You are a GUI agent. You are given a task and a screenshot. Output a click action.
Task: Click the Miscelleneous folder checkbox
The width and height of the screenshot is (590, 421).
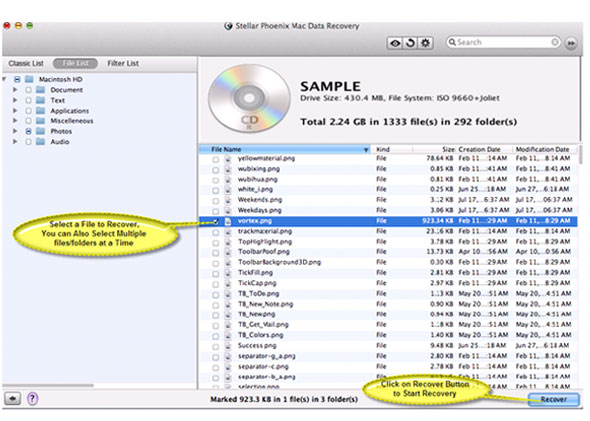click(x=28, y=121)
